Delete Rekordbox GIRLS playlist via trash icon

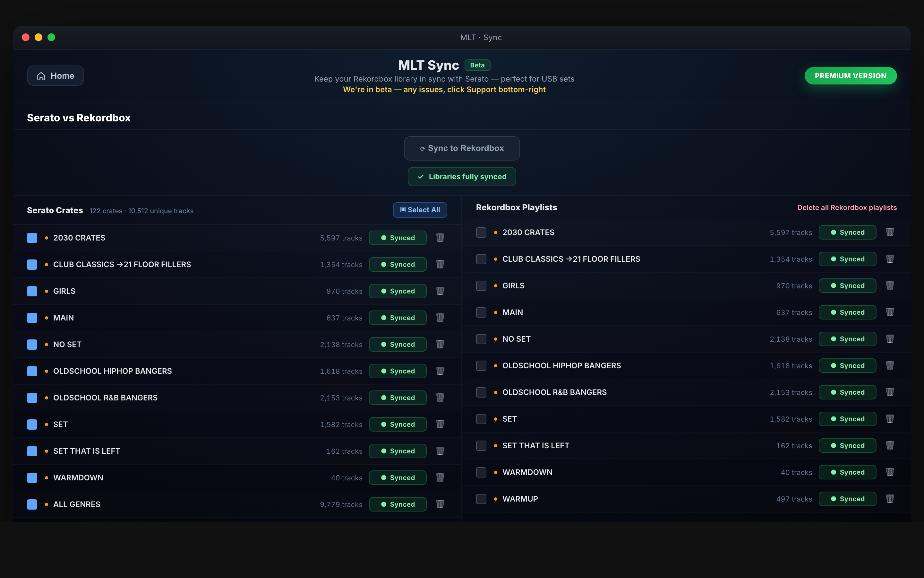(890, 286)
